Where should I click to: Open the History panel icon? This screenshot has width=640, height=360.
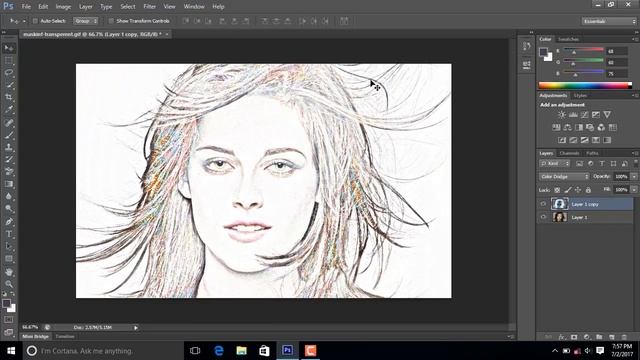point(527,47)
